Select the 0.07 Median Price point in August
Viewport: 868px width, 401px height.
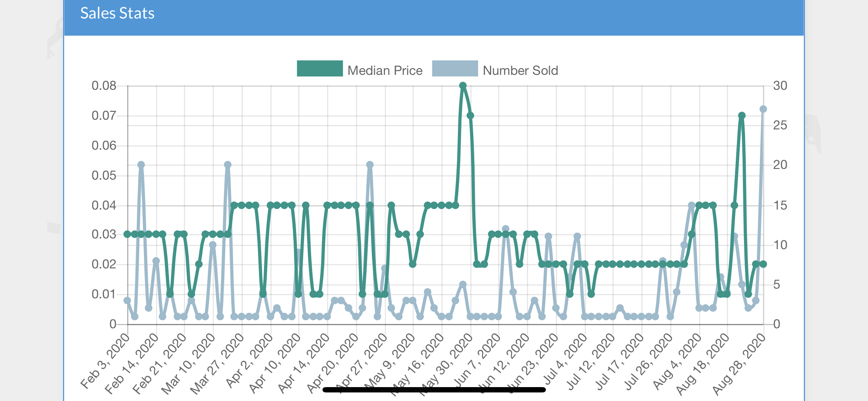pos(742,115)
